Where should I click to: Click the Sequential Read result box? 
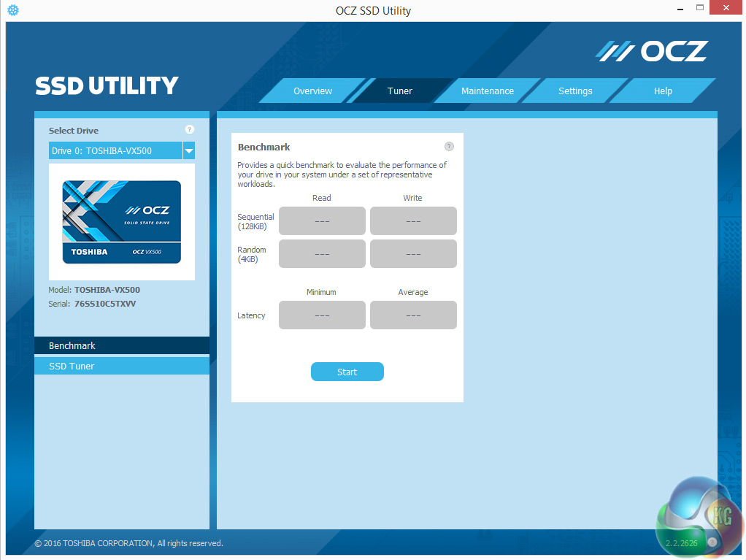[x=322, y=220]
